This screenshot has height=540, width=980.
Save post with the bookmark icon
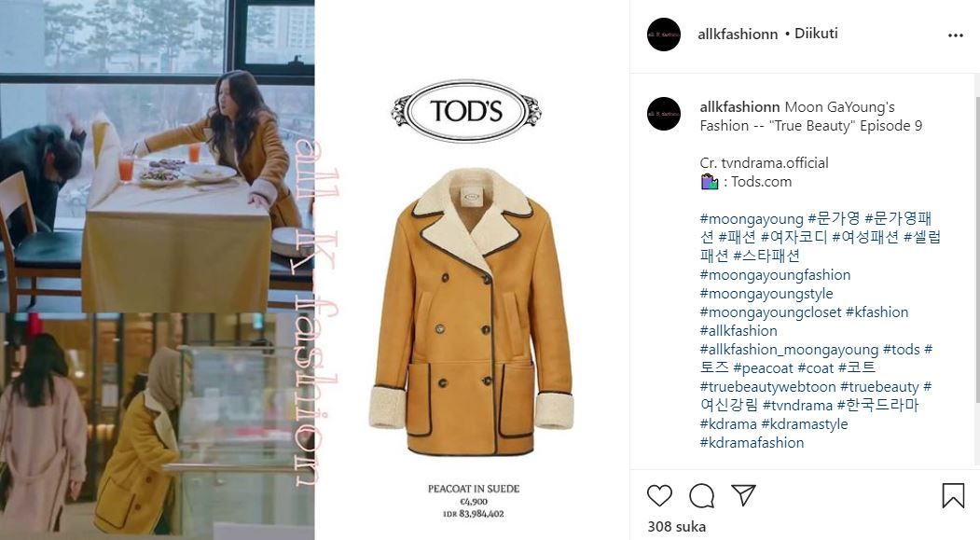tap(953, 495)
